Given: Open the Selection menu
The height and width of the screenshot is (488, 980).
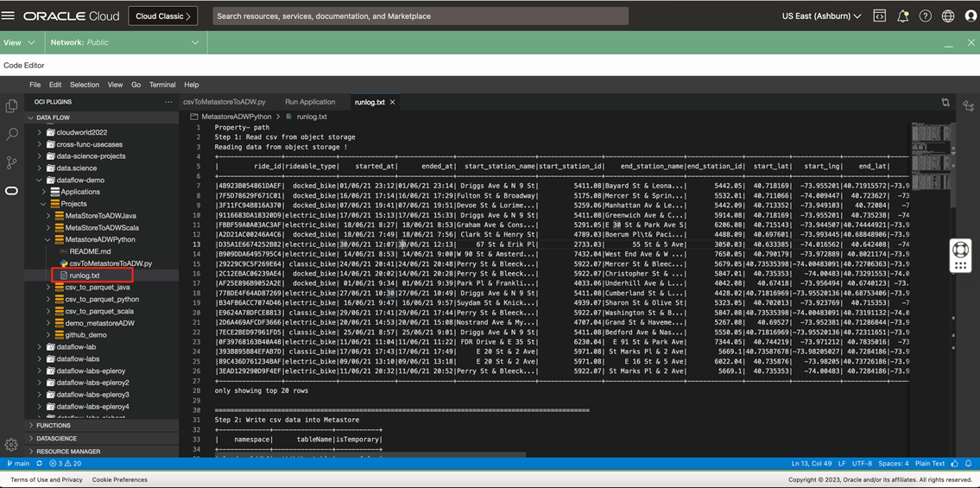Looking at the screenshot, I should pos(85,85).
